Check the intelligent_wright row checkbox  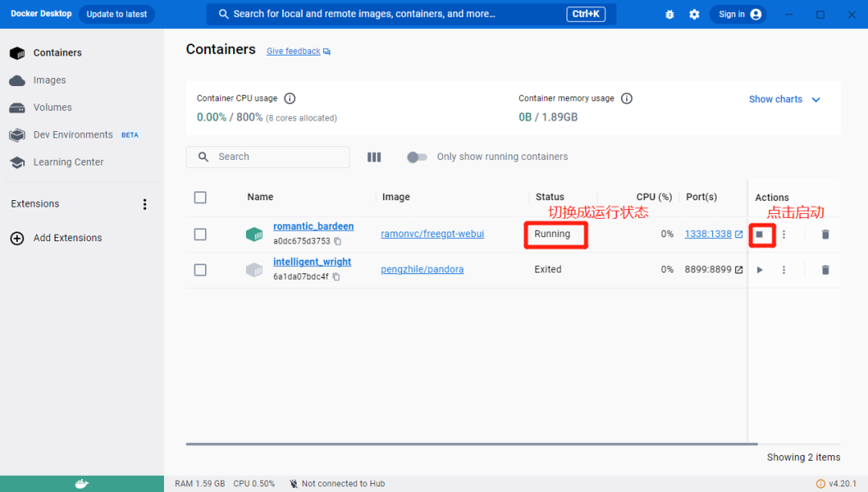coord(200,270)
